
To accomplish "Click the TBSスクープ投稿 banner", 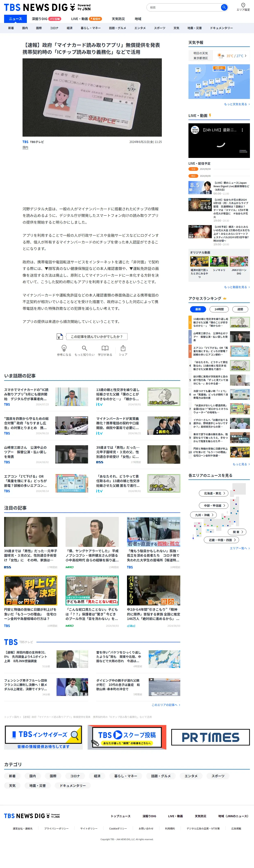I will [127, 738].
